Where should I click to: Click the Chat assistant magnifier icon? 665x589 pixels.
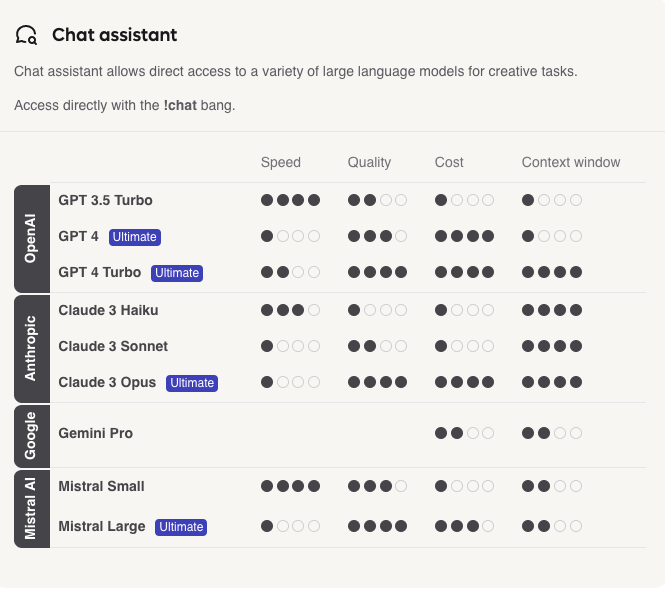(x=27, y=36)
